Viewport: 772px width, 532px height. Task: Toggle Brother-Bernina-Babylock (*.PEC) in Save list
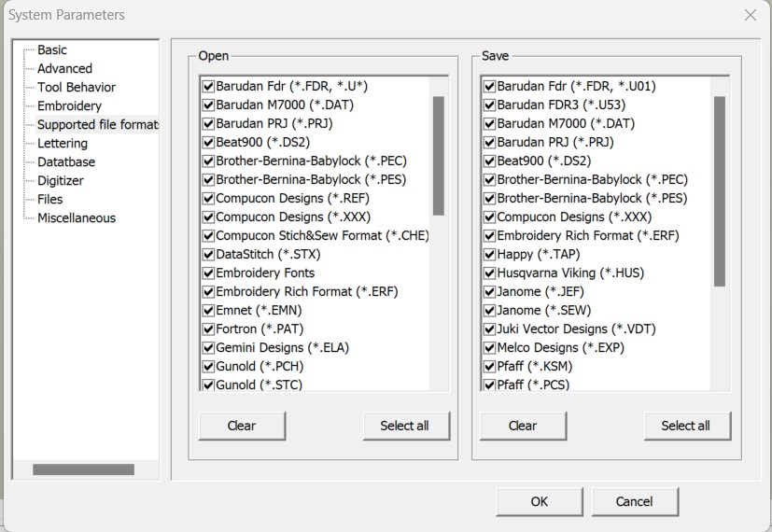click(489, 180)
